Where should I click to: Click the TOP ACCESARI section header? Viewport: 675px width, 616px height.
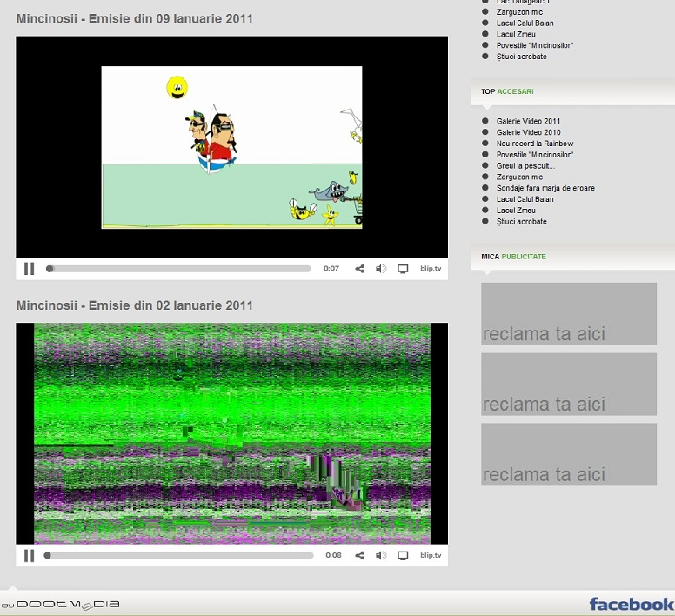[507, 91]
